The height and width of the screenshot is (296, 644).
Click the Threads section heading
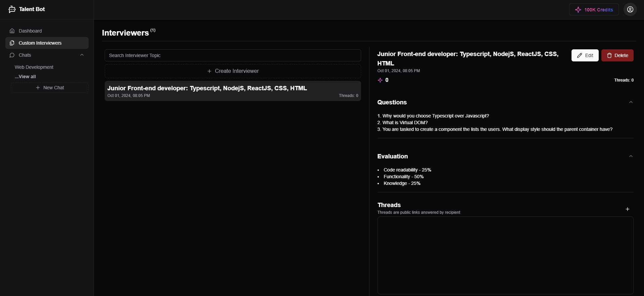click(389, 205)
